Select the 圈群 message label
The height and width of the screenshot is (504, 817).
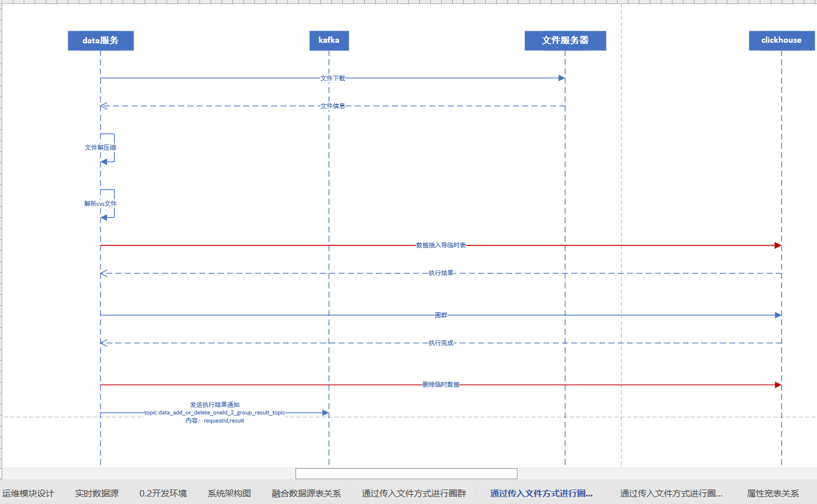click(441, 315)
